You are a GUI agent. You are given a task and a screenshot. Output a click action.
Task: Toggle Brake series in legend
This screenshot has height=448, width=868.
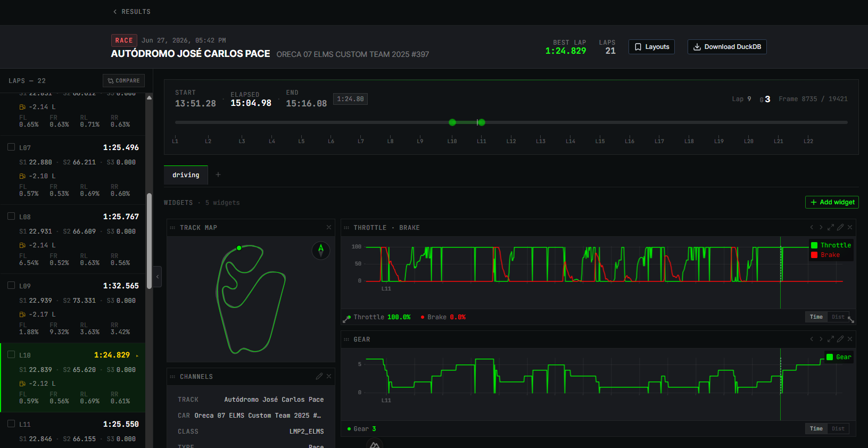click(x=825, y=255)
